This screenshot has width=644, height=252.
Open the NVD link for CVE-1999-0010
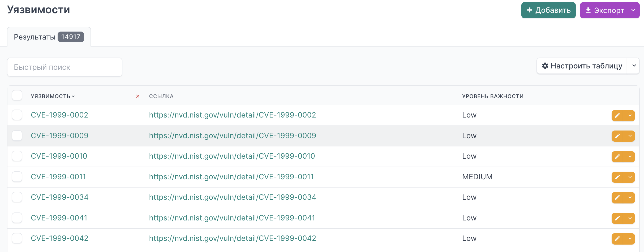[232, 156]
